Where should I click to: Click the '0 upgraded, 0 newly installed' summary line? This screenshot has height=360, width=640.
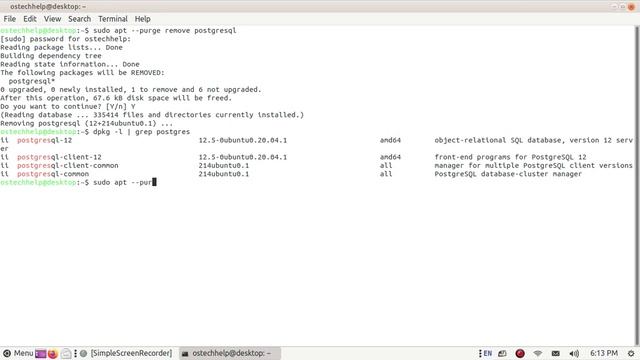[131, 89]
